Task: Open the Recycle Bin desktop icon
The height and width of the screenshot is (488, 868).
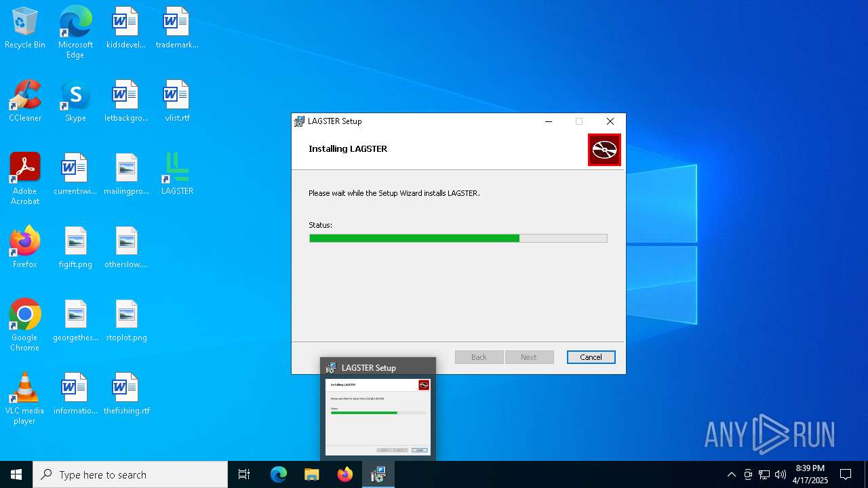Action: pyautogui.click(x=25, y=28)
